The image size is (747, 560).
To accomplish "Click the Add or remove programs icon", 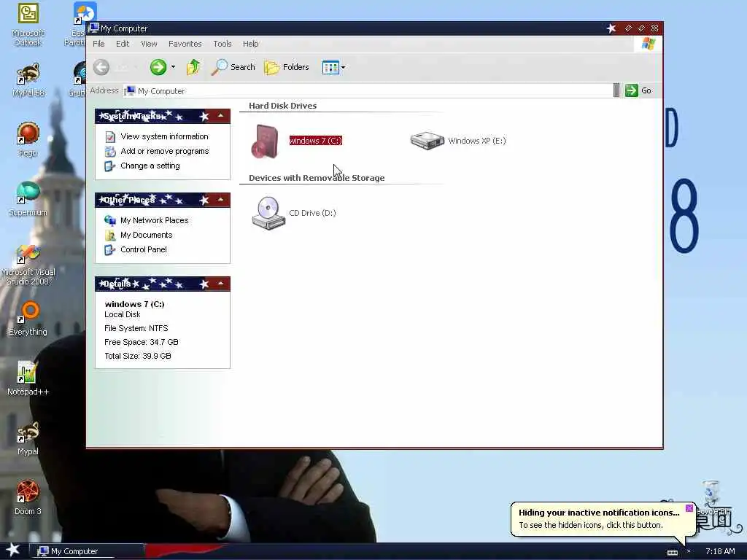I will point(110,152).
